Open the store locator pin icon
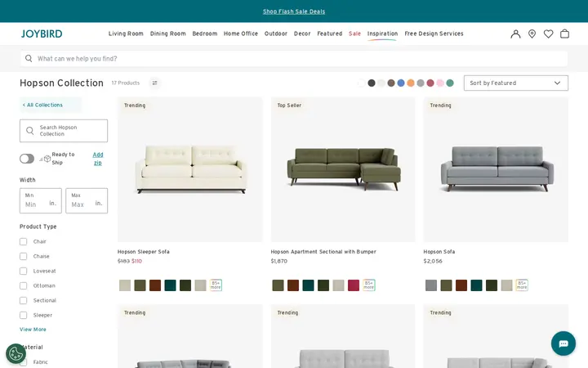Image resolution: width=588 pixels, height=368 pixels. (x=532, y=34)
